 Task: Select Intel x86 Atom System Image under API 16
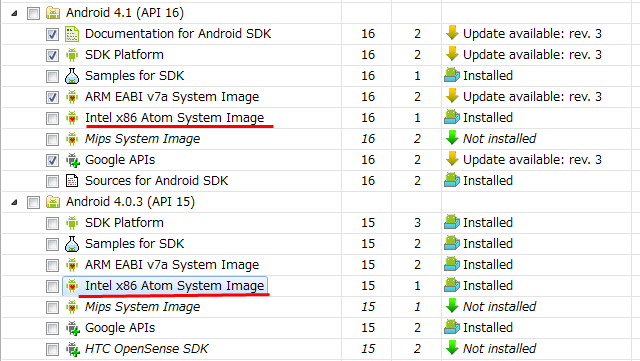[174, 118]
